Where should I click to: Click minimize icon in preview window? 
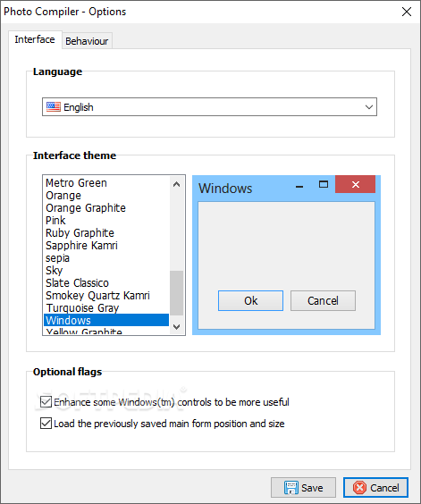coord(299,186)
